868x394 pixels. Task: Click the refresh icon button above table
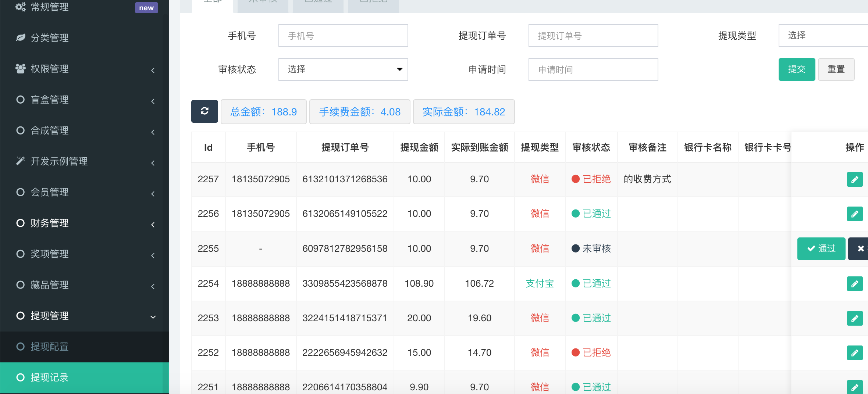[204, 111]
